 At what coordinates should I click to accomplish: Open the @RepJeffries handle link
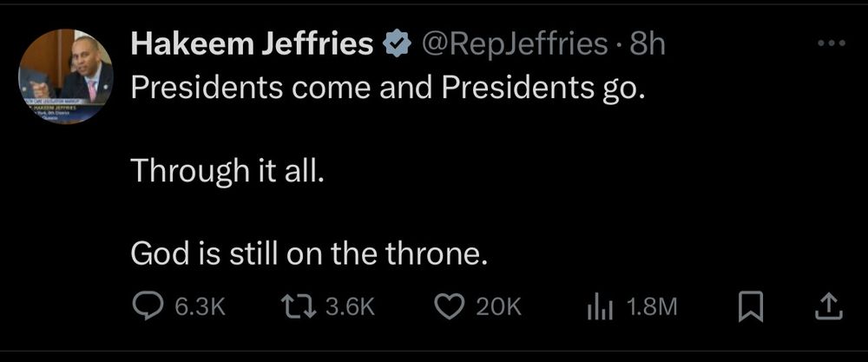(514, 43)
